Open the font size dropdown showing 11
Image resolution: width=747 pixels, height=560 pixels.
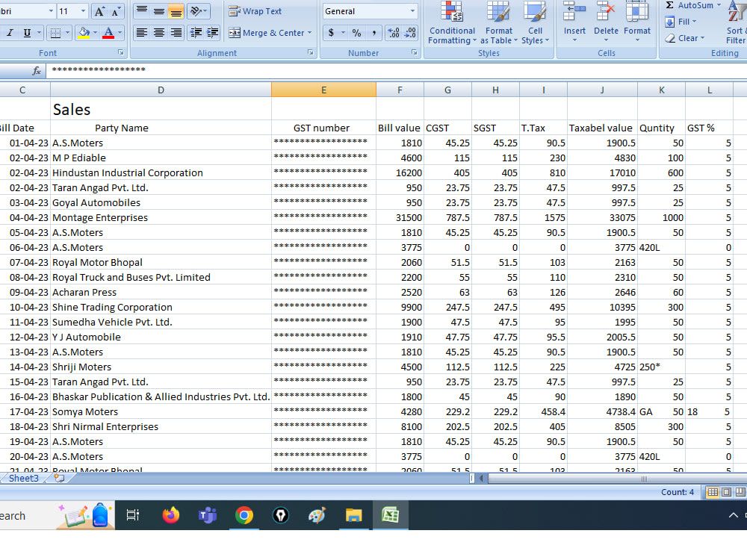[x=82, y=11]
